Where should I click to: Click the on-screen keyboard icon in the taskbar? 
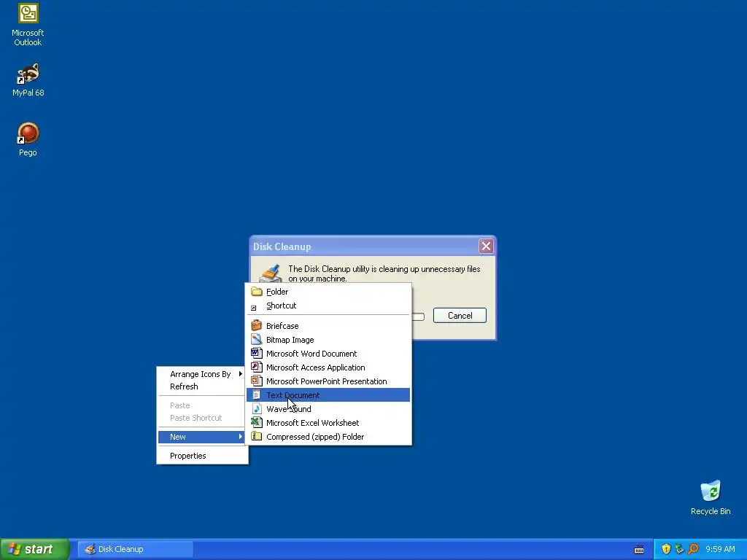[639, 550]
